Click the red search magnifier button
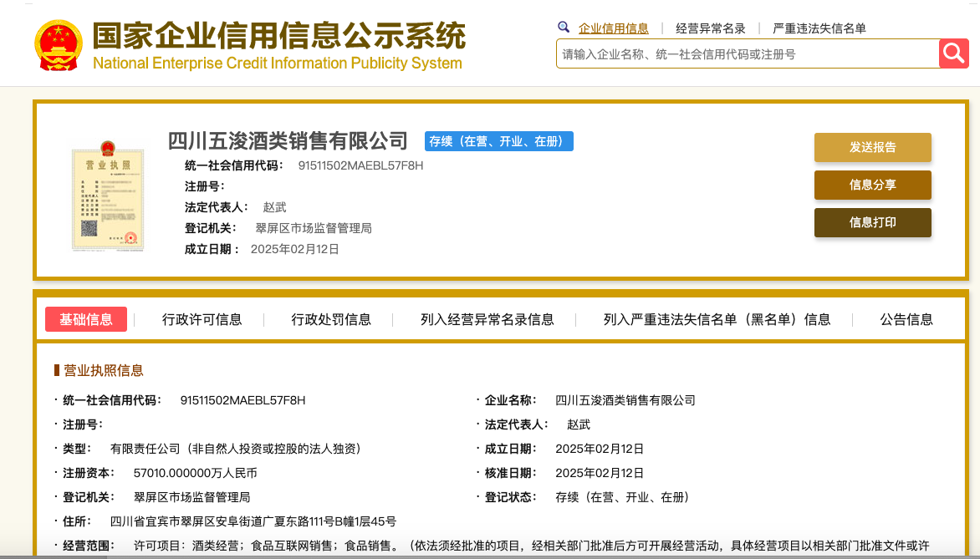Screen dimensions: 980x559 pyautogui.click(x=953, y=53)
